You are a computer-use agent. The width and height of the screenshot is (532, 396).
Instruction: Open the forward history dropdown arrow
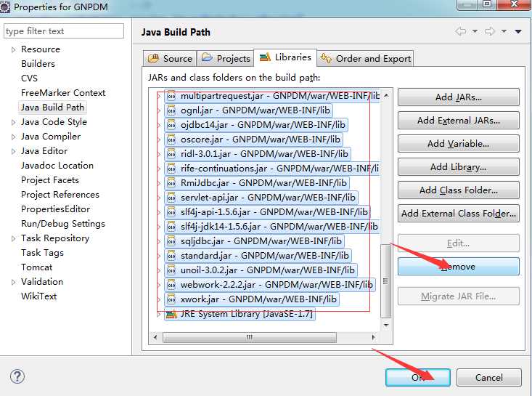[x=504, y=31]
